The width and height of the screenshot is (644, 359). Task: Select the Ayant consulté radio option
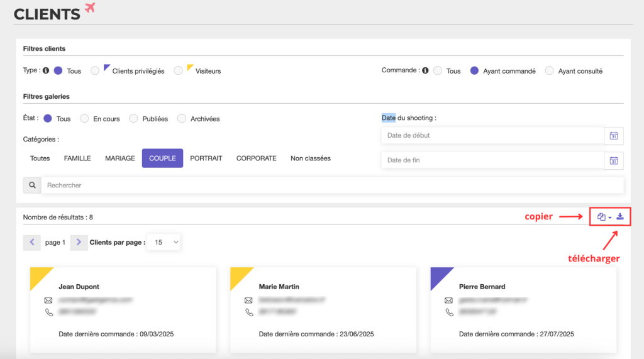[x=549, y=70]
